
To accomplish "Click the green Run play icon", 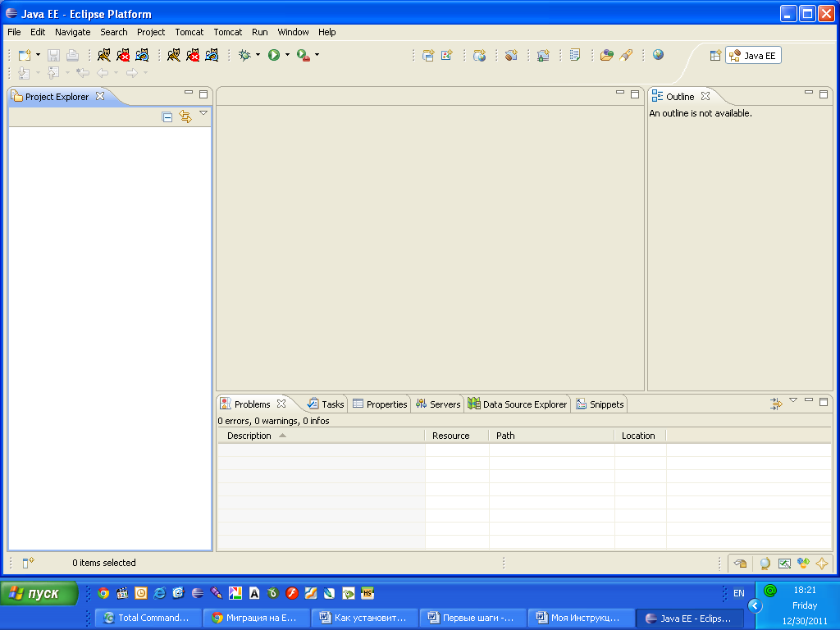I will tap(274, 55).
